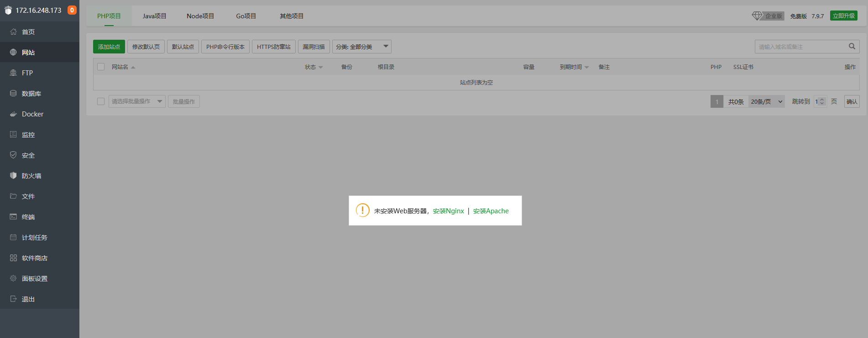This screenshot has width=868, height=338.
Task: Click the green 添加站点 button
Action: point(109,47)
